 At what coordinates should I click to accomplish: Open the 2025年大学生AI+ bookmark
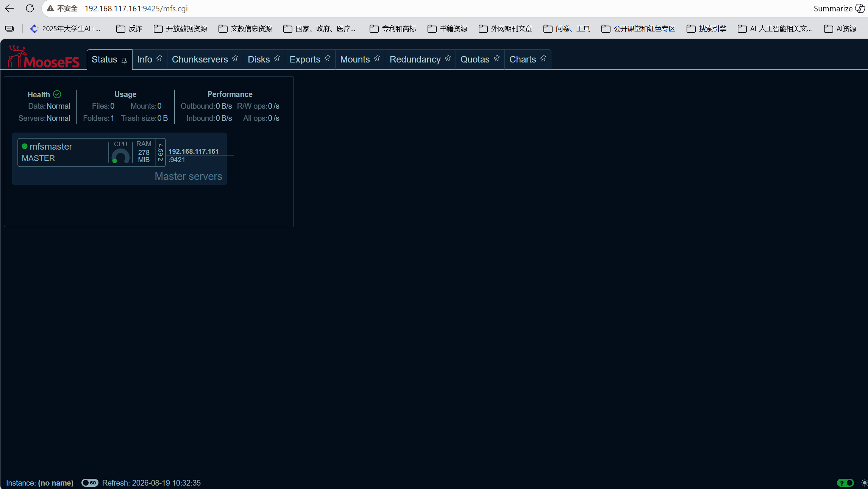[x=65, y=29]
